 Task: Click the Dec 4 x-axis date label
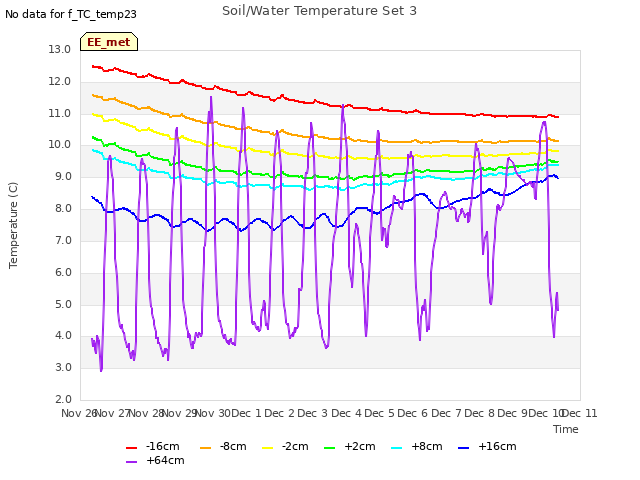click(x=347, y=413)
